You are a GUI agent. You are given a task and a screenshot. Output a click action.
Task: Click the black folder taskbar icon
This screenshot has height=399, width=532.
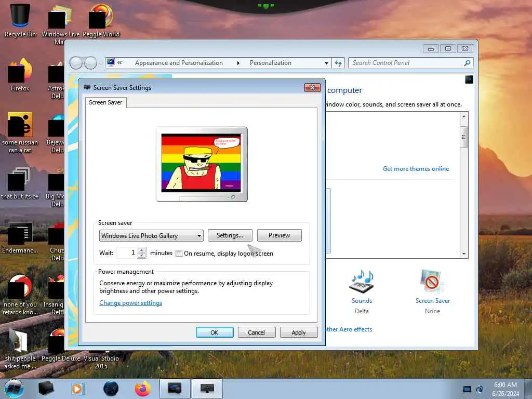click(46, 389)
